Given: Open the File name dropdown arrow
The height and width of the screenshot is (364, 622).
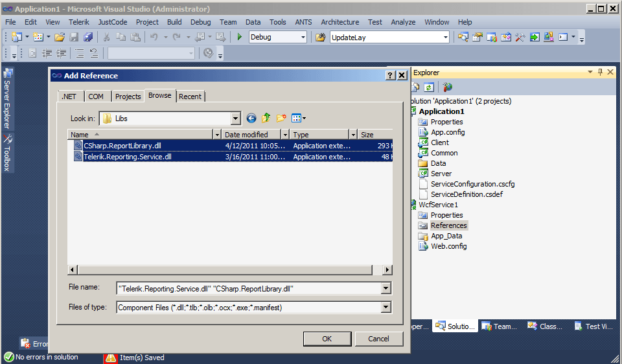Looking at the screenshot, I should pyautogui.click(x=386, y=288).
